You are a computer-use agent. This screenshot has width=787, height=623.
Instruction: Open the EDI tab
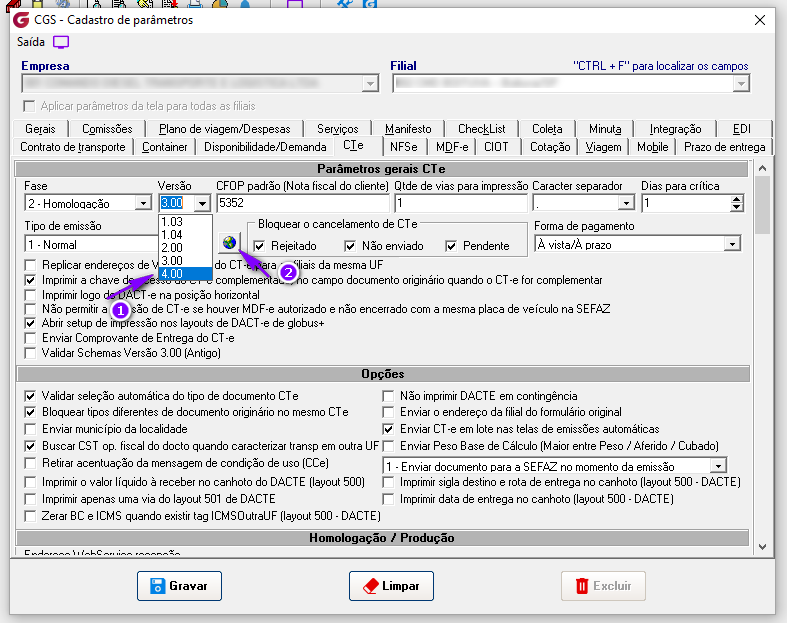click(742, 129)
